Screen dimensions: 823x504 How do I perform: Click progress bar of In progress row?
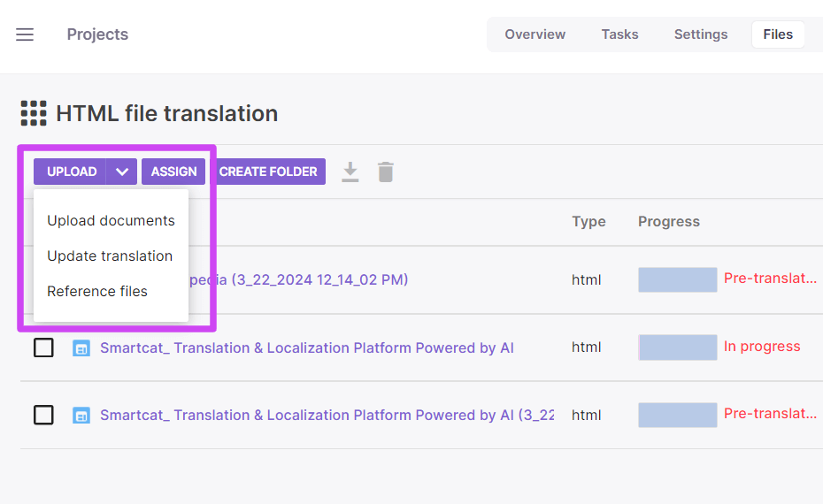(x=678, y=347)
